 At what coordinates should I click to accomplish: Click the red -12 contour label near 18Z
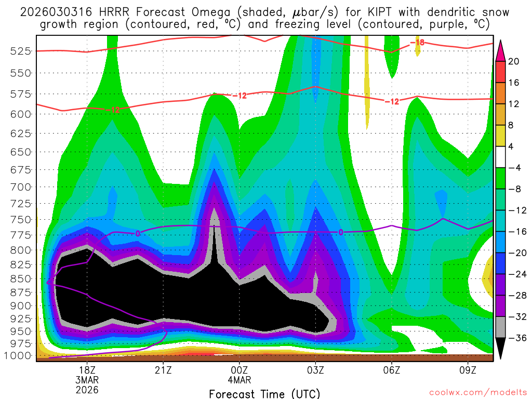point(113,110)
